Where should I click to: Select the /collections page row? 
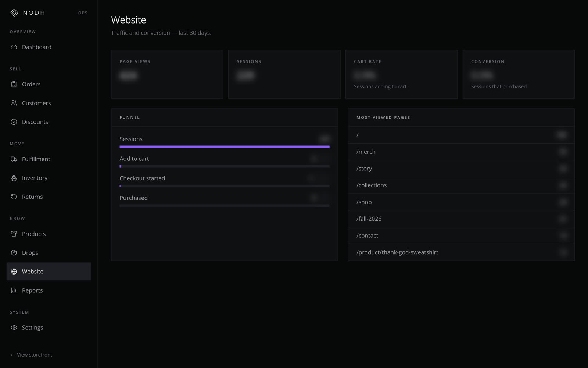(461, 185)
